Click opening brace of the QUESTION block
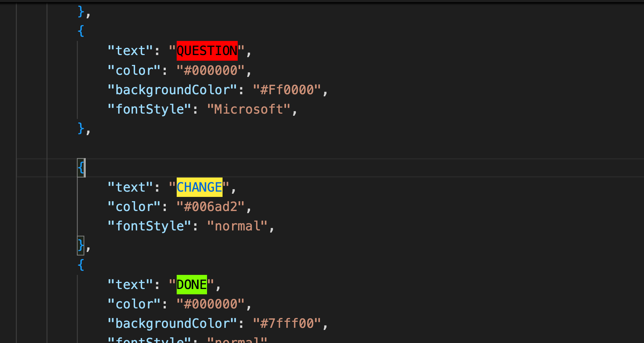The width and height of the screenshot is (644, 343). [81, 31]
